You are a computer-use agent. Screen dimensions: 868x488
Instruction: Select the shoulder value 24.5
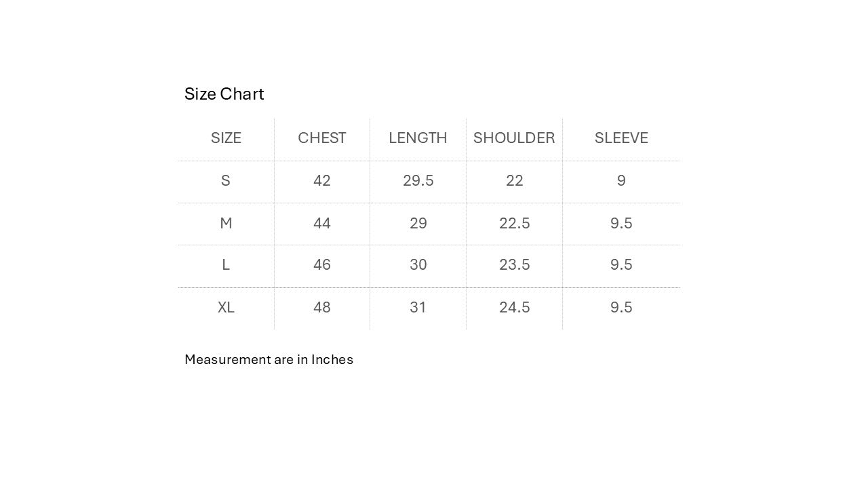(514, 308)
